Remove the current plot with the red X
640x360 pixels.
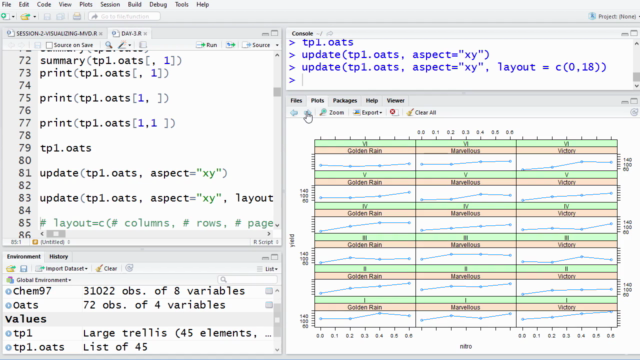pos(393,112)
